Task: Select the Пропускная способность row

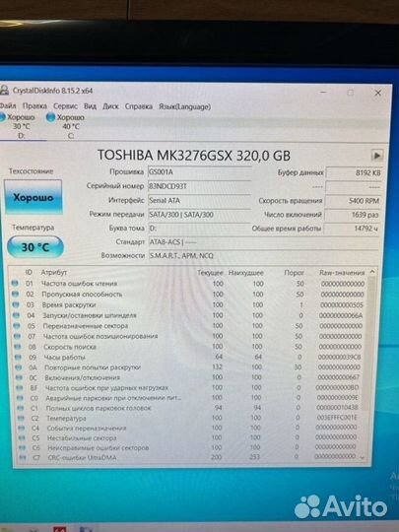Action: (188, 294)
